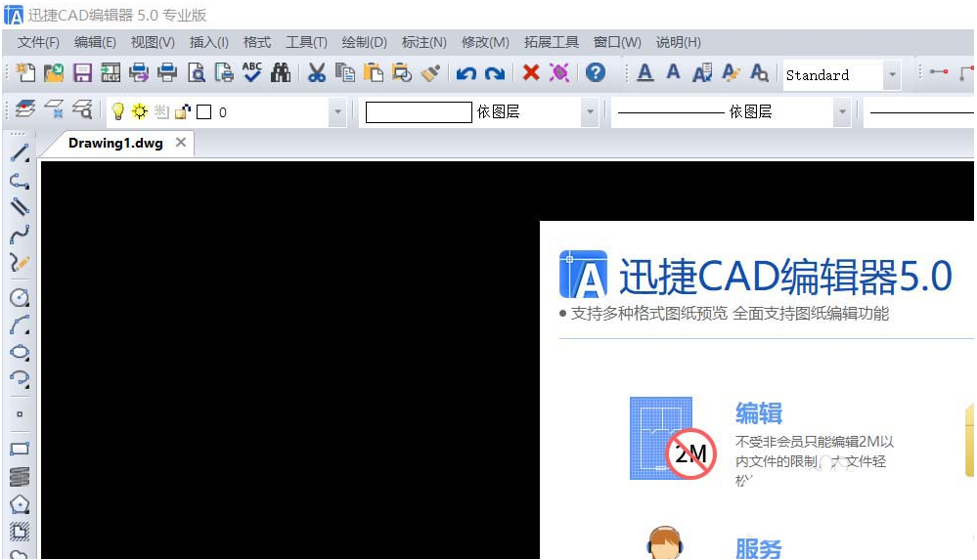Image resolution: width=977 pixels, height=560 pixels.
Task: Open the 标注(N) menu
Action: [423, 42]
